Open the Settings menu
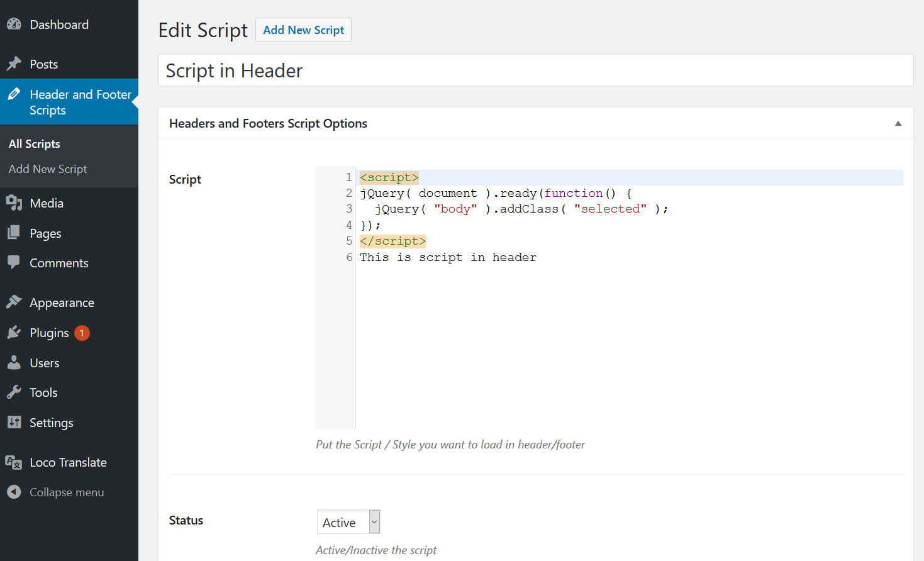This screenshot has height=561, width=924. coord(52,423)
